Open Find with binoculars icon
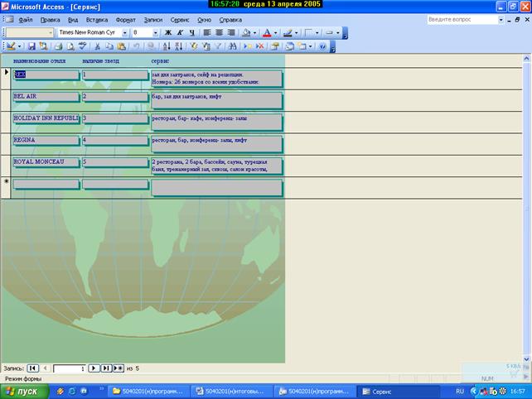This screenshot has height=399, width=532. [x=232, y=46]
